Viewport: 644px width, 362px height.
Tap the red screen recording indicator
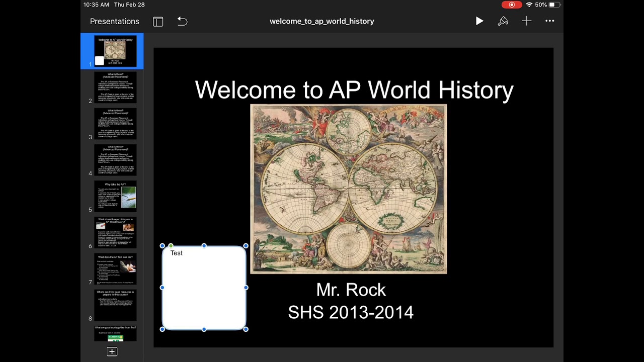pyautogui.click(x=512, y=5)
